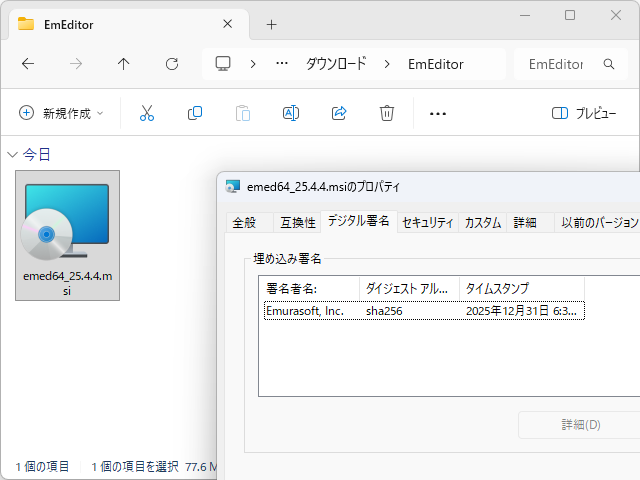Click the This PC monitor icon in address bar
The height and width of the screenshot is (480, 640).
tap(223, 64)
